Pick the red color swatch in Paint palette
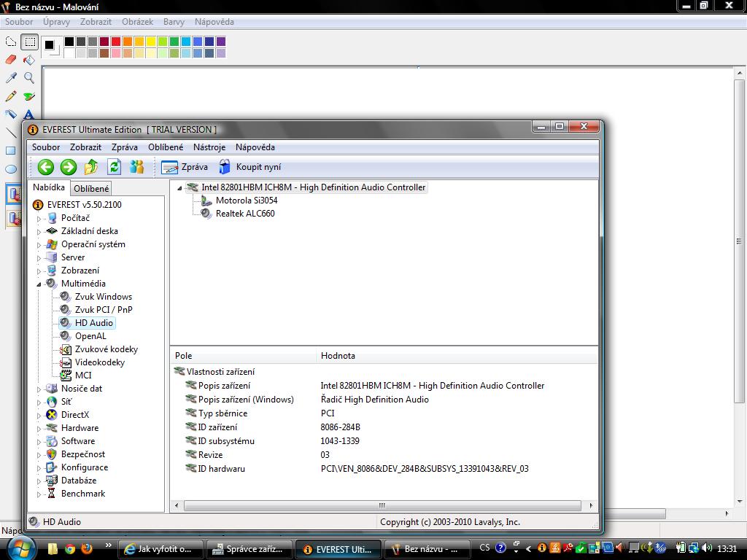747x560 pixels. point(116,42)
